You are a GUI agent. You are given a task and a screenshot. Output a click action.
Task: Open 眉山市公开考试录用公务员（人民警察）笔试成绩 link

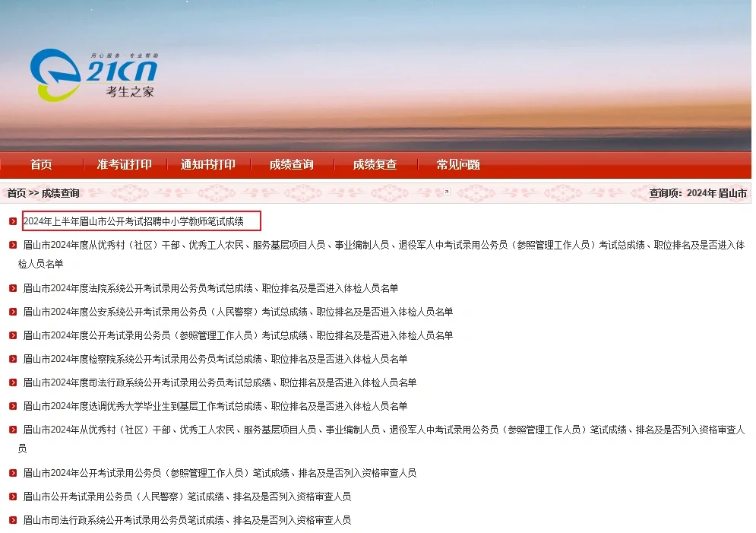[x=187, y=497]
